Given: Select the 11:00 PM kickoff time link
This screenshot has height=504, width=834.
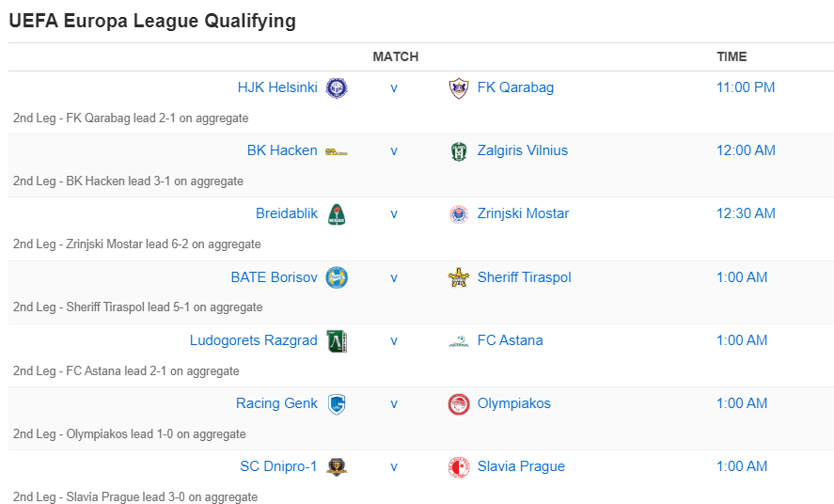Looking at the screenshot, I should (x=746, y=87).
